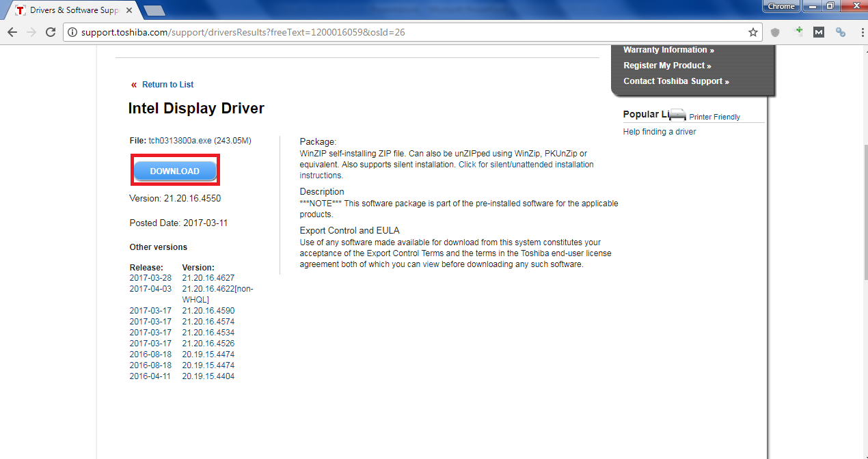868x459 pixels.
Task: Reload the Toshiba support page
Action: pyautogui.click(x=51, y=32)
